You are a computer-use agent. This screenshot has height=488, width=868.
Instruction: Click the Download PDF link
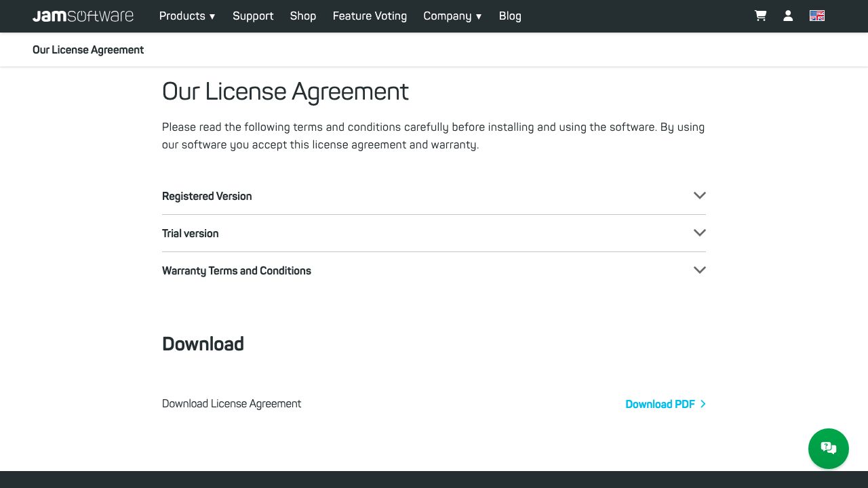tap(665, 404)
